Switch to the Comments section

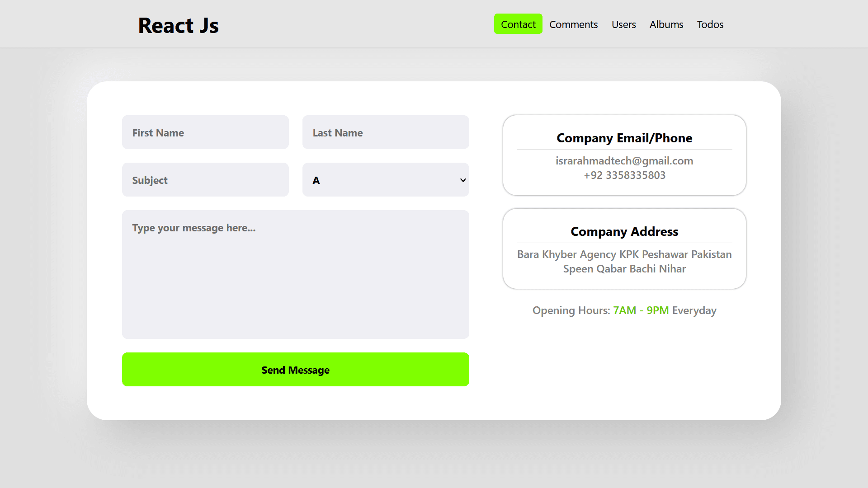[573, 24]
